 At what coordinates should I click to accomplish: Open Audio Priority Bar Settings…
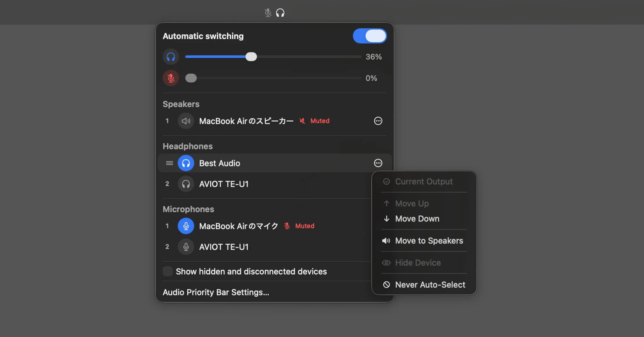click(216, 292)
